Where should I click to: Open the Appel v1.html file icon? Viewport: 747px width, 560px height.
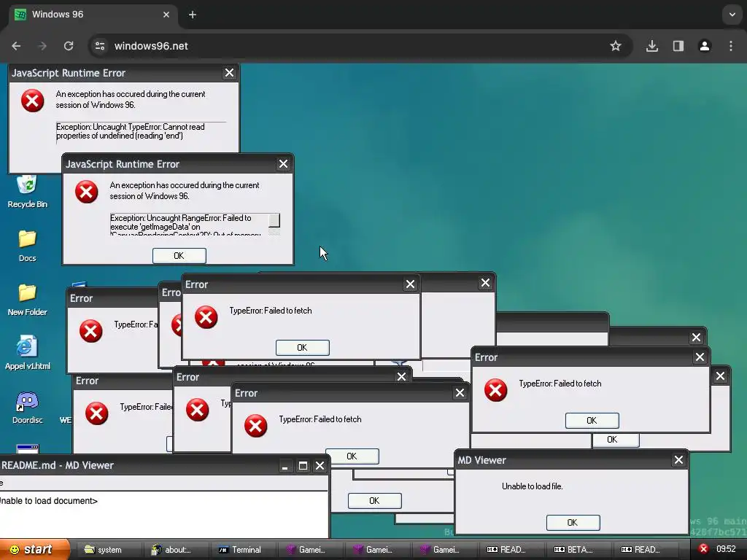(x=27, y=353)
